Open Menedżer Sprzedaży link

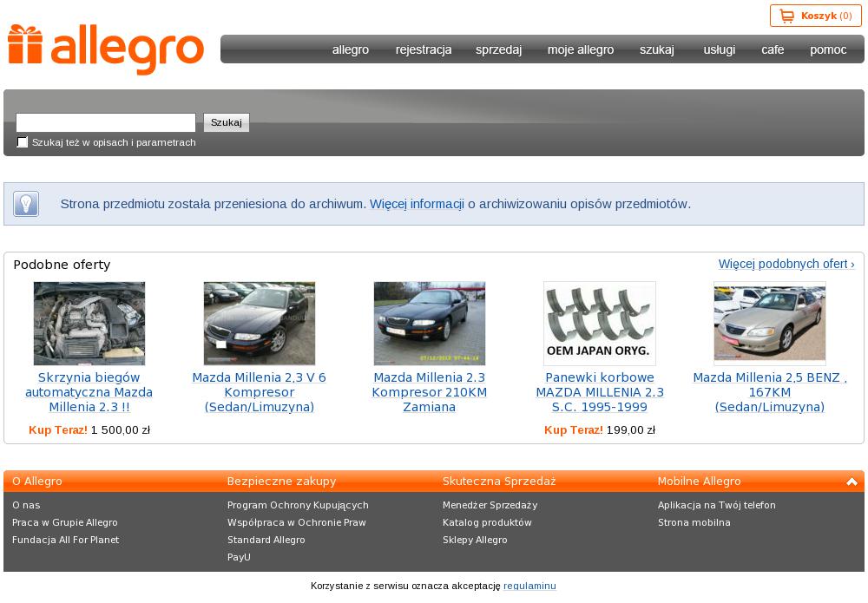[x=490, y=505]
